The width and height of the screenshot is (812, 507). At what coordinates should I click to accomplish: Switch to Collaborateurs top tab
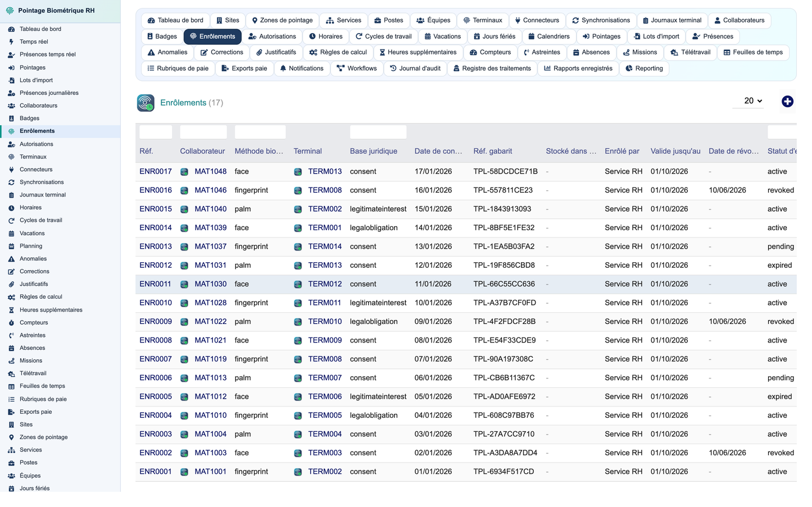[740, 20]
